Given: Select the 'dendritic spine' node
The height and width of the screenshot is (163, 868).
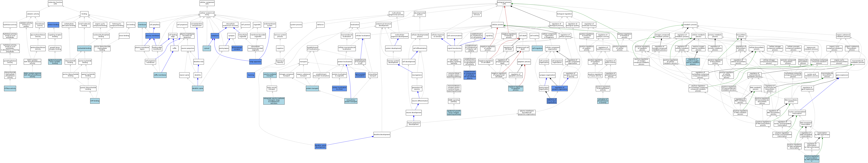Looking at the screenshot, I should point(198,88).
